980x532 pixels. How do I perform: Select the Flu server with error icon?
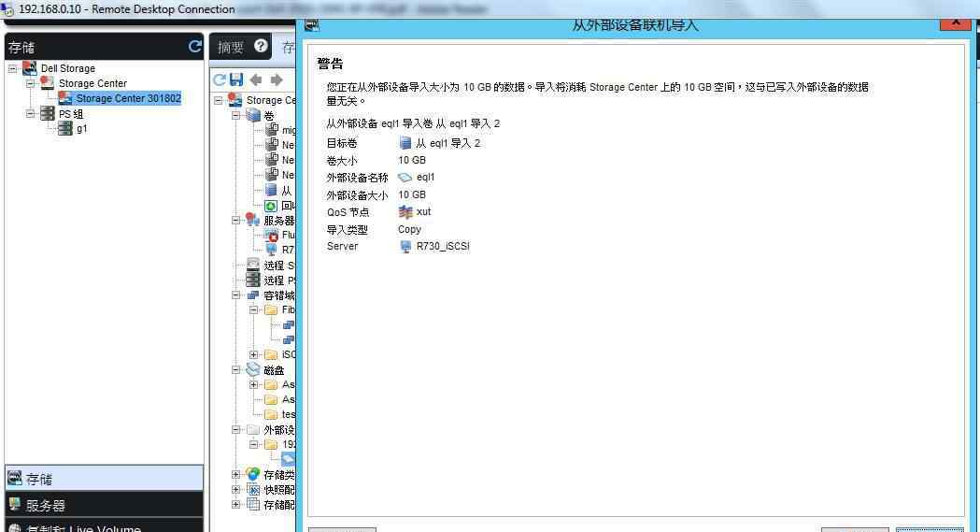[x=272, y=235]
